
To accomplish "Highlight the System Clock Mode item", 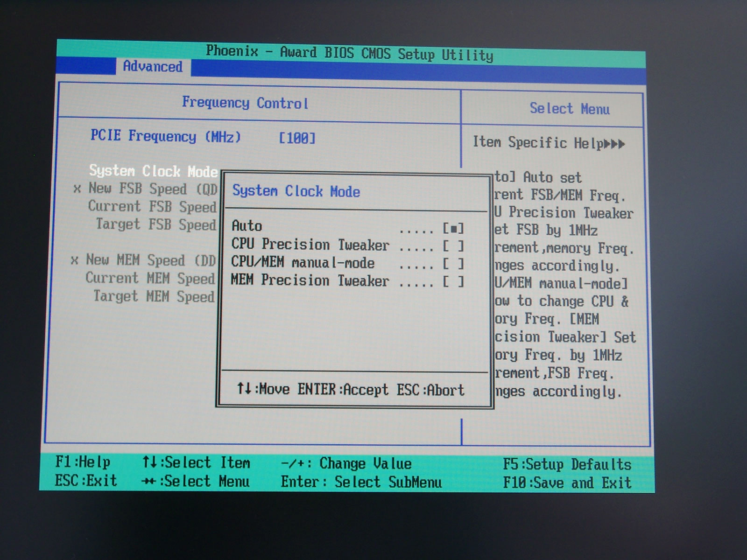I will click(154, 171).
